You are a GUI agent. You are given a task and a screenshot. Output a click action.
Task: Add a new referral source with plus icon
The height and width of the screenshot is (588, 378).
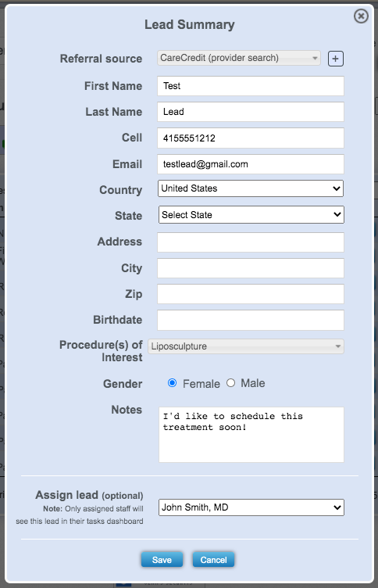coord(335,59)
